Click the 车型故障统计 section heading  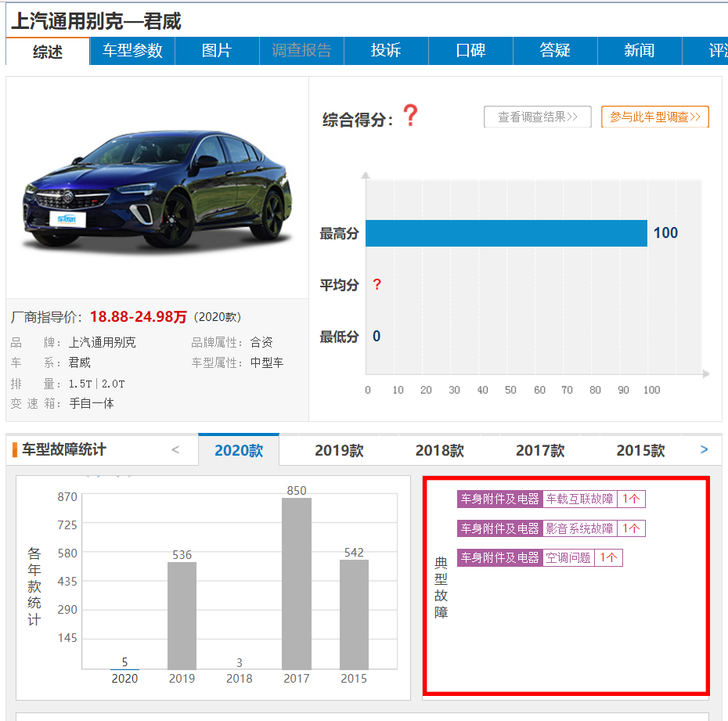tap(64, 449)
